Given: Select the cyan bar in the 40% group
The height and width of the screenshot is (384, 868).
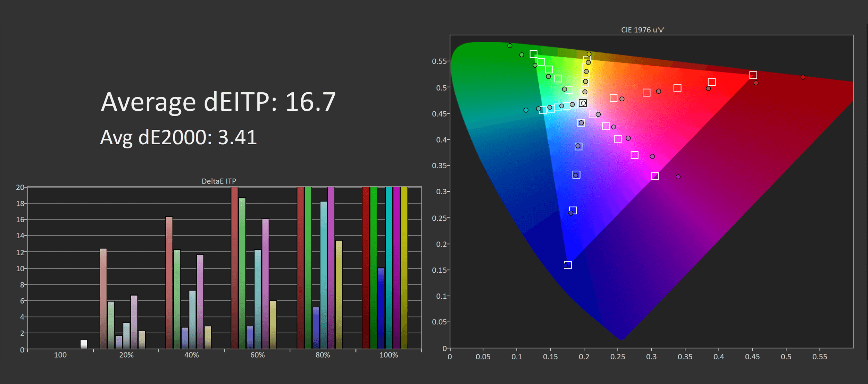Looking at the screenshot, I should coord(192,319).
